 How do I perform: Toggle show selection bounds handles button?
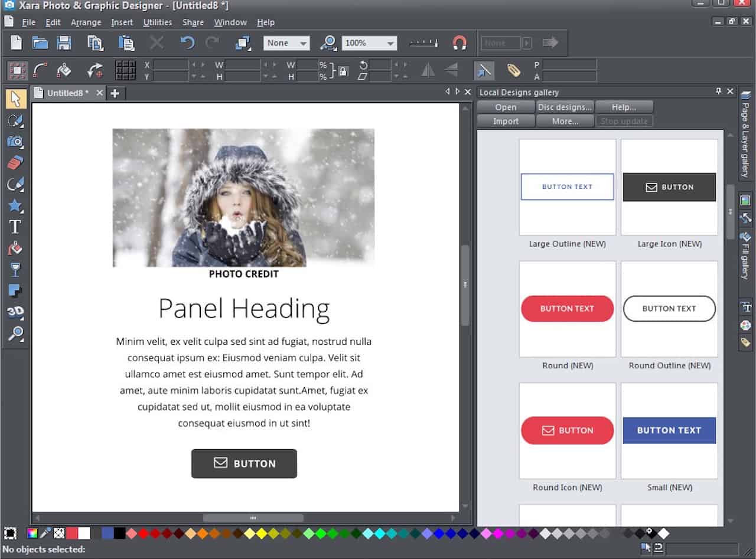click(17, 71)
